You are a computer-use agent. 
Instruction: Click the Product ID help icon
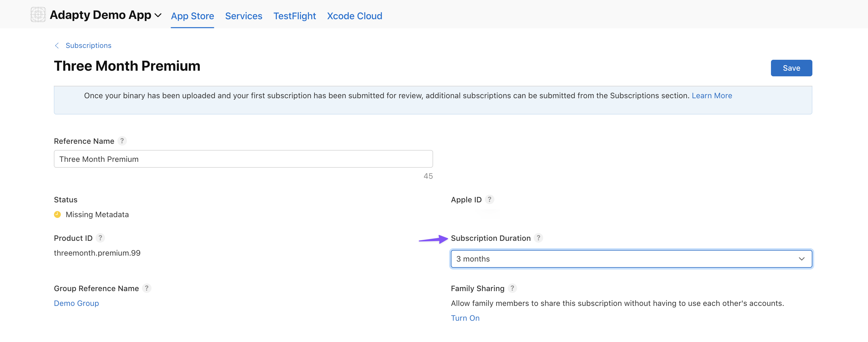(x=100, y=238)
